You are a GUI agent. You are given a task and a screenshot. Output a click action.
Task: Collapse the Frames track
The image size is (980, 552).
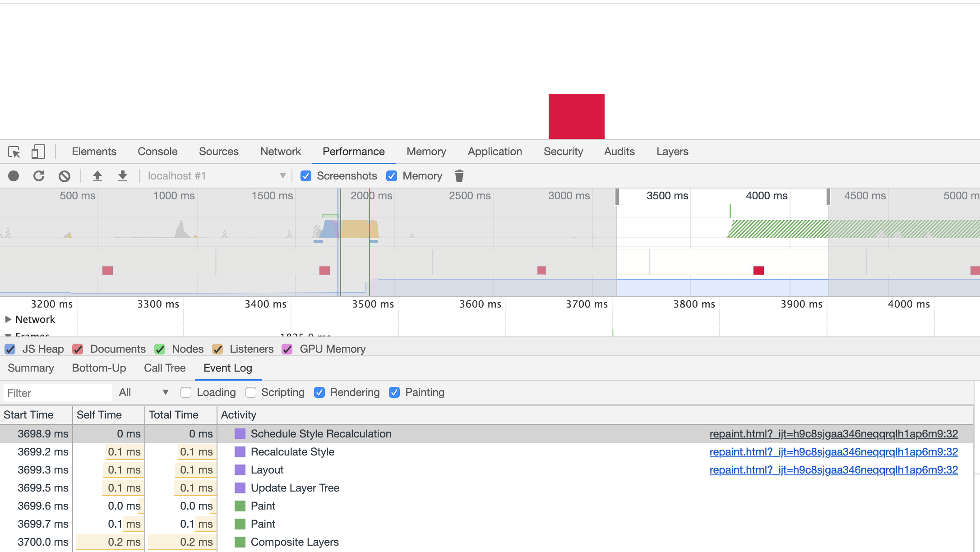(8, 335)
